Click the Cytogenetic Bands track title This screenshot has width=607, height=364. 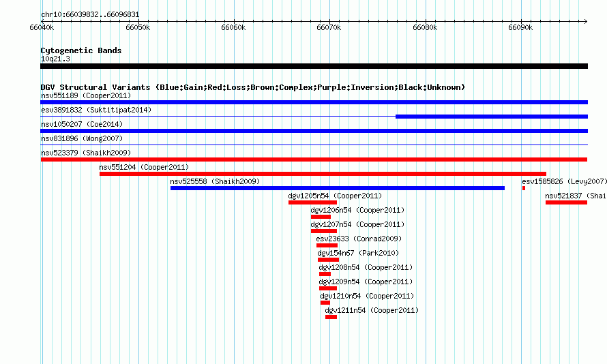[x=81, y=50]
